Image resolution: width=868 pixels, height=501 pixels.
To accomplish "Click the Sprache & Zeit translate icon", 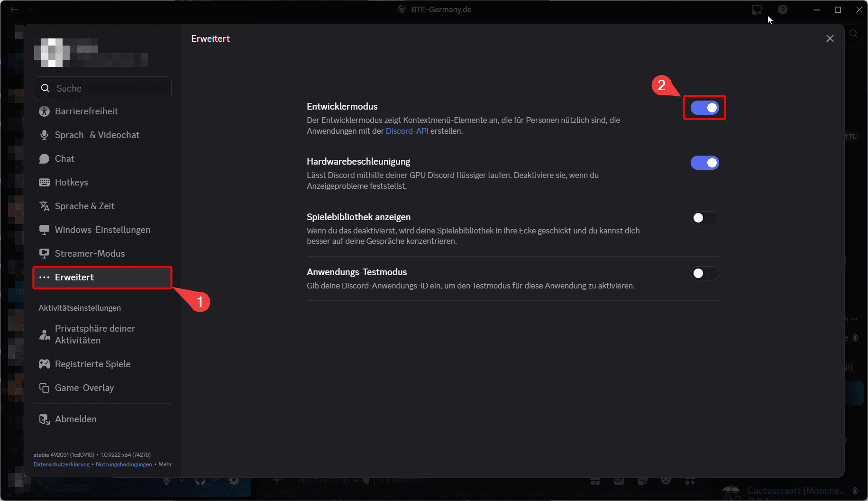I will pyautogui.click(x=44, y=206).
